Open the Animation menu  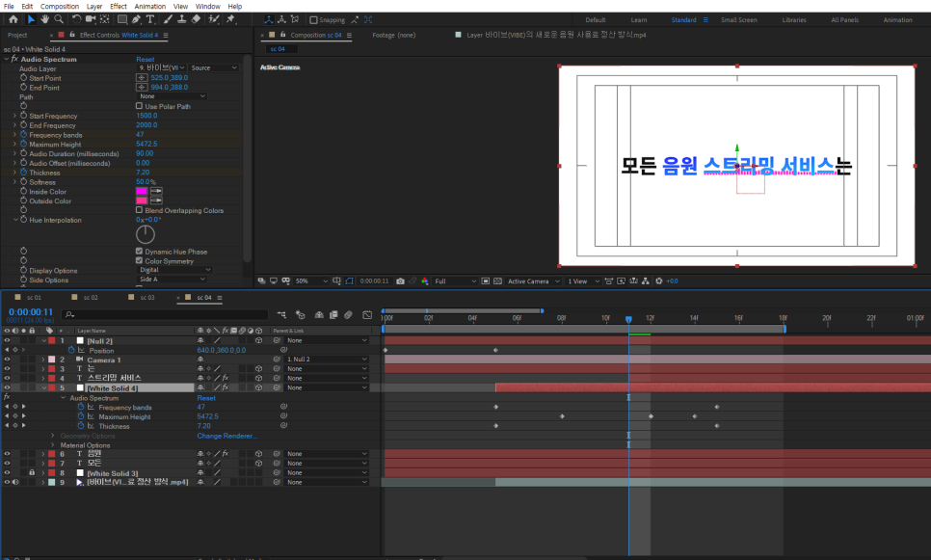[149, 6]
